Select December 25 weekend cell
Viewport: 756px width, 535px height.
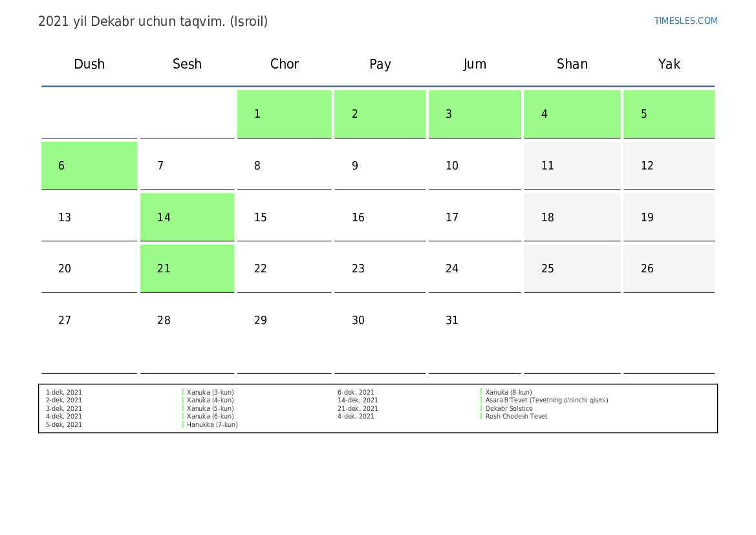click(572, 268)
